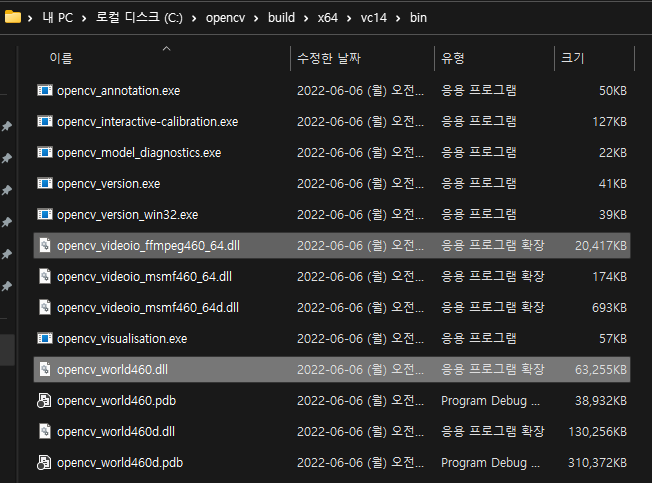This screenshot has width=652, height=483.
Task: Expand the chevron after build in breadcrumb
Action: click(306, 18)
